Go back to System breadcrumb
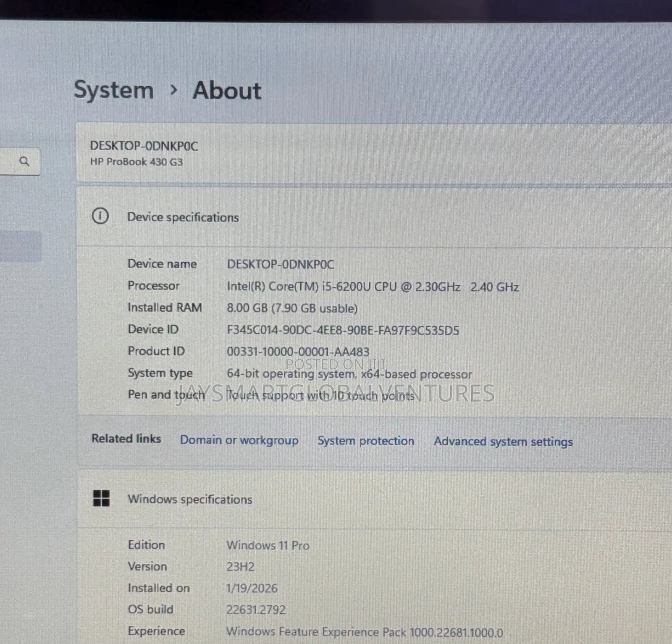672x644 pixels. [114, 90]
